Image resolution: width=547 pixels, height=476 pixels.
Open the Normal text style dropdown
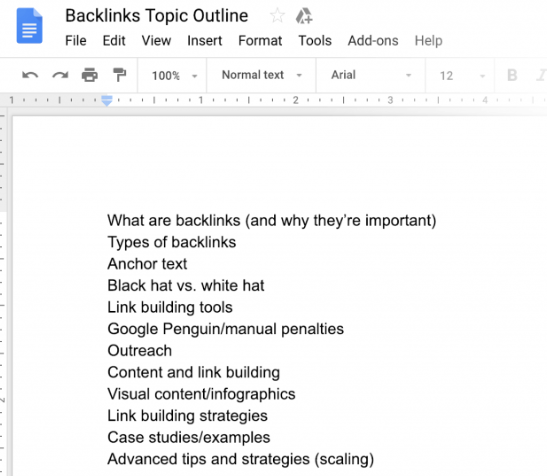262,75
